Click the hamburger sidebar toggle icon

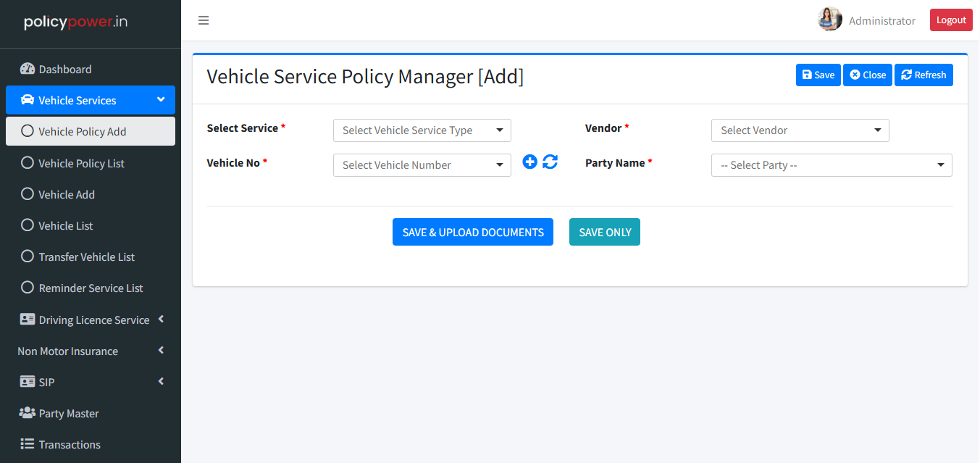204,20
